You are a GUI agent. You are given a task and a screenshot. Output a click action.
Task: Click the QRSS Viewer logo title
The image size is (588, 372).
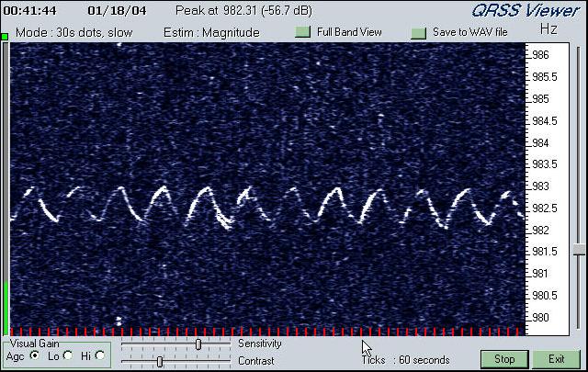coord(526,11)
